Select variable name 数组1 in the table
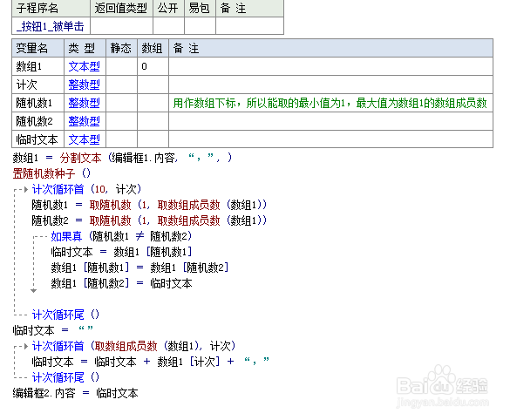Viewport: 517px width, 420px height. (x=29, y=66)
